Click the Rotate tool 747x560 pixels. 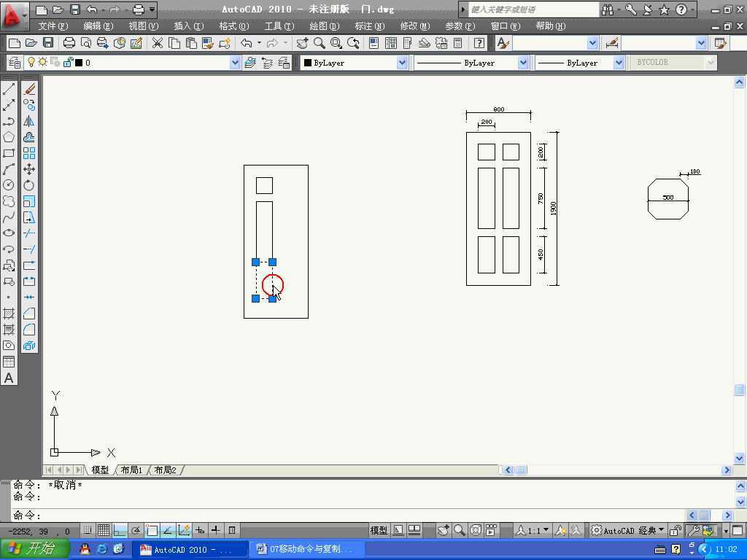29,185
